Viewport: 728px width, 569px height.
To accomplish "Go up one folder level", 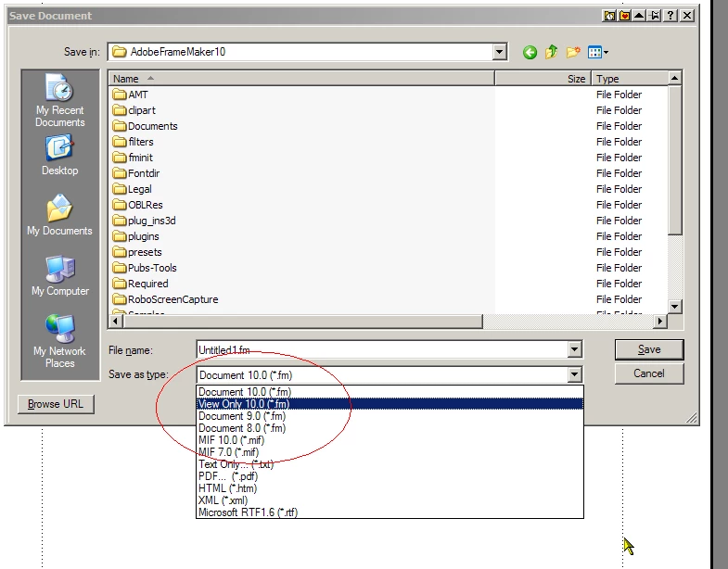I will pyautogui.click(x=552, y=52).
